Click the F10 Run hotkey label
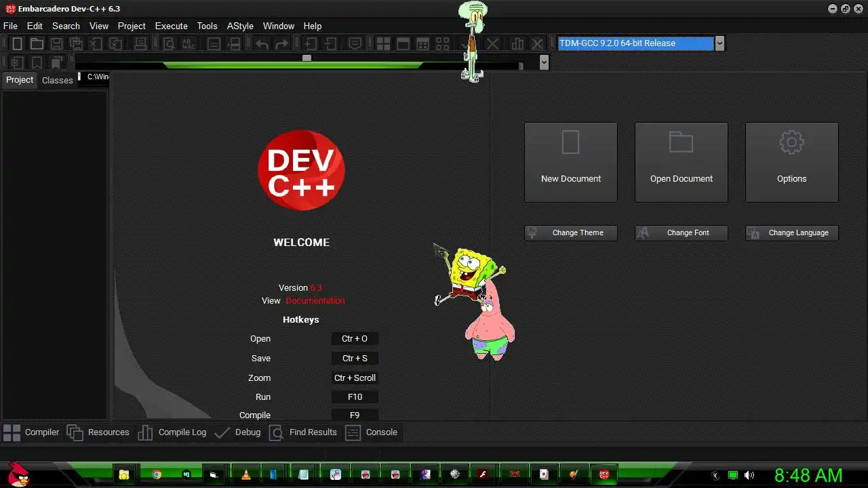The image size is (868, 488). (x=355, y=397)
